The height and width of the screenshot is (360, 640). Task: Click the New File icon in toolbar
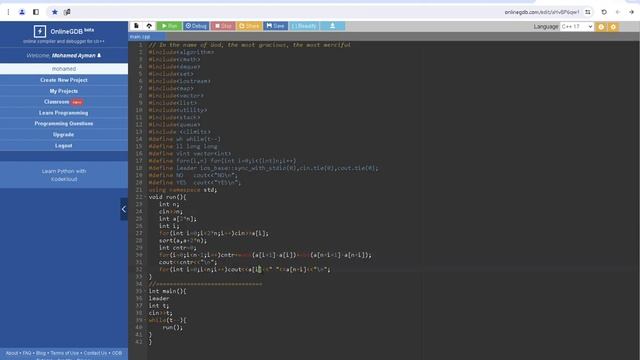[x=136, y=26]
